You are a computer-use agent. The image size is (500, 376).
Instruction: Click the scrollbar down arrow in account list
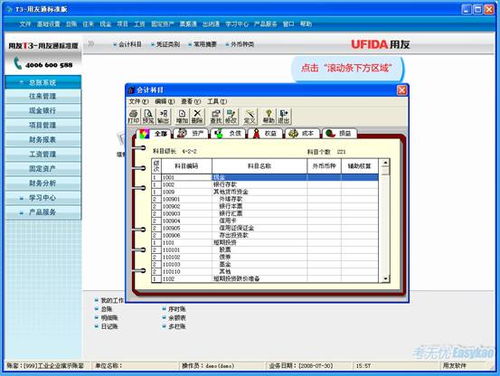point(385,279)
